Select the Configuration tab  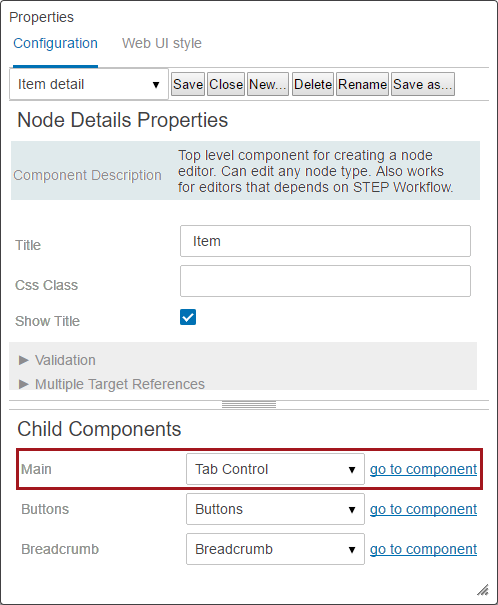[x=55, y=43]
